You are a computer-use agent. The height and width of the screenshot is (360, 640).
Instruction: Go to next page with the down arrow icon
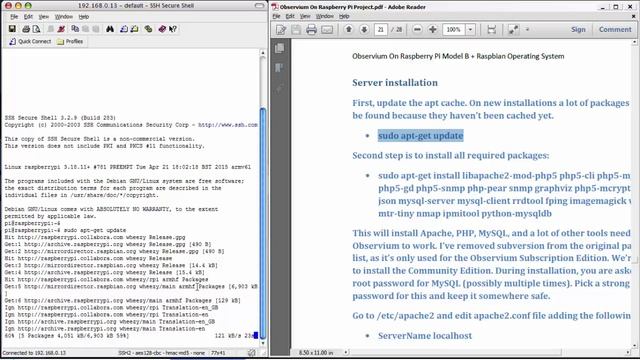click(364, 29)
